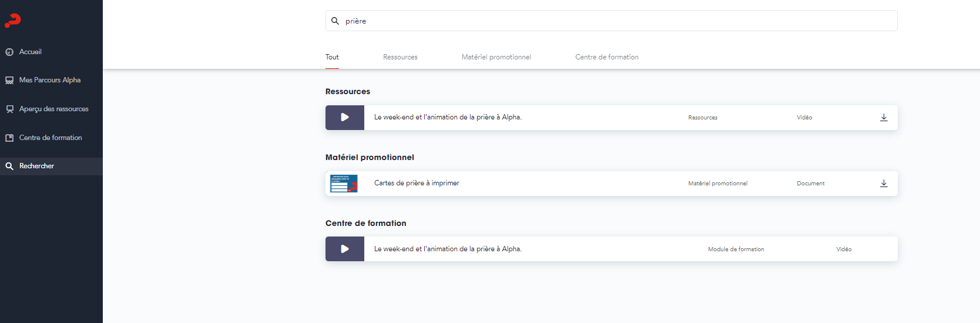Screen dimensions: 980x323
Task: Go to Accueil in sidebar
Action: tap(51, 52)
